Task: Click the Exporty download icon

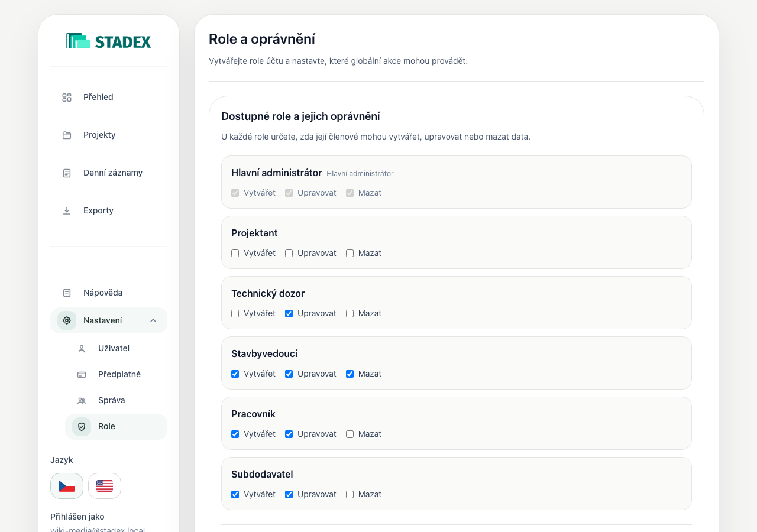Action: (x=67, y=211)
